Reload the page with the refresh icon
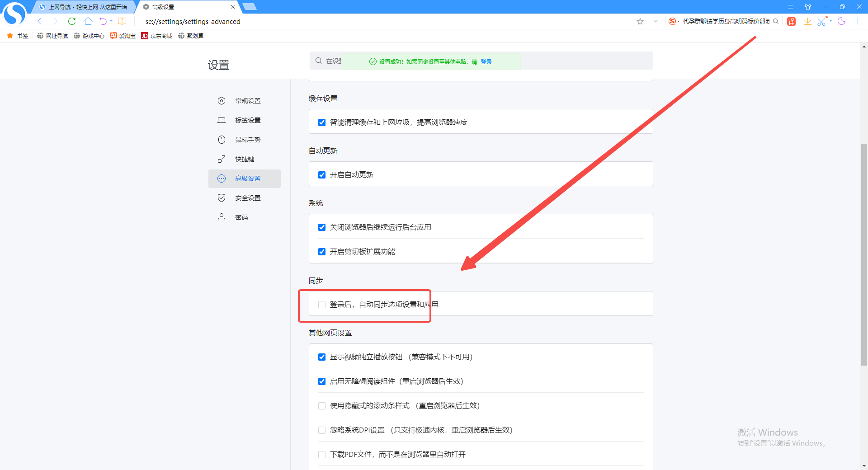 coord(72,21)
